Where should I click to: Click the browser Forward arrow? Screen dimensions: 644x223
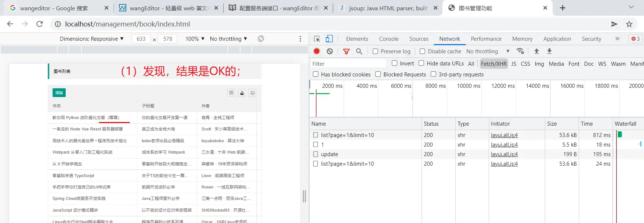pos(25,24)
